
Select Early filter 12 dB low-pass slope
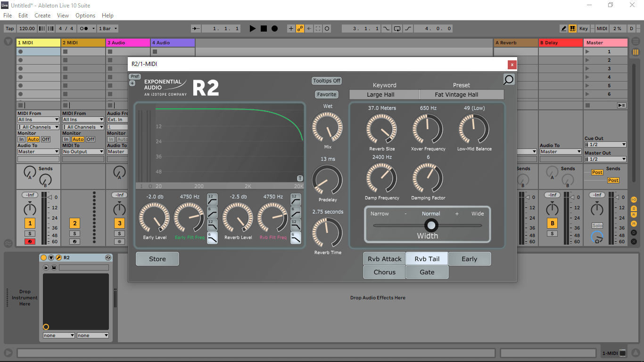tap(213, 224)
